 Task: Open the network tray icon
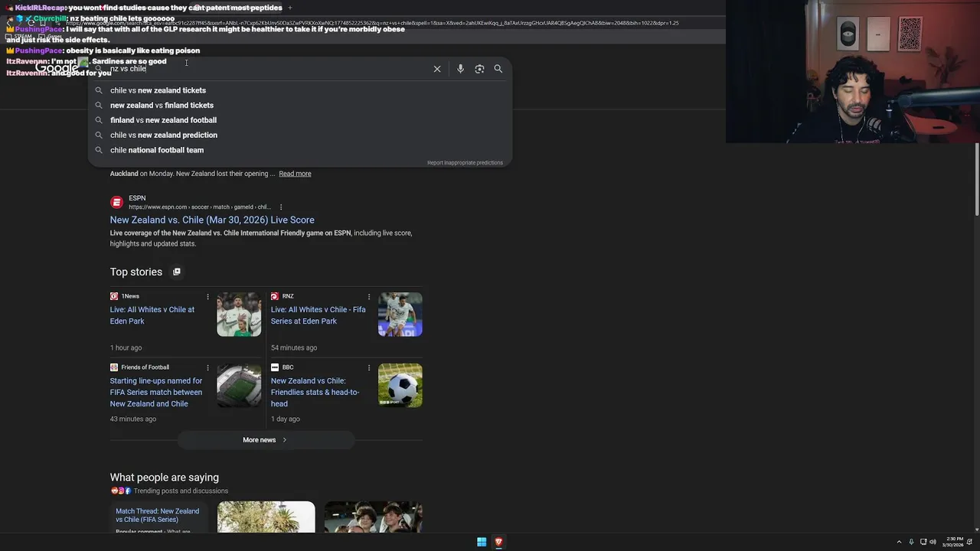(923, 542)
